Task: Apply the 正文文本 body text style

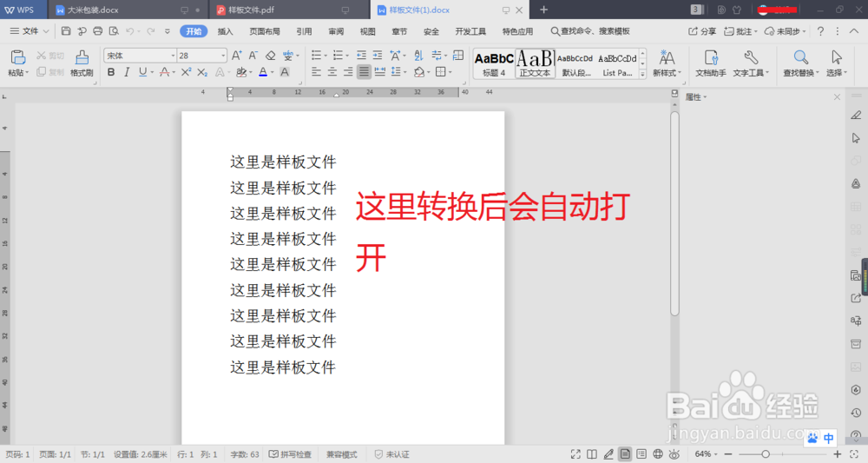Action: [x=535, y=63]
